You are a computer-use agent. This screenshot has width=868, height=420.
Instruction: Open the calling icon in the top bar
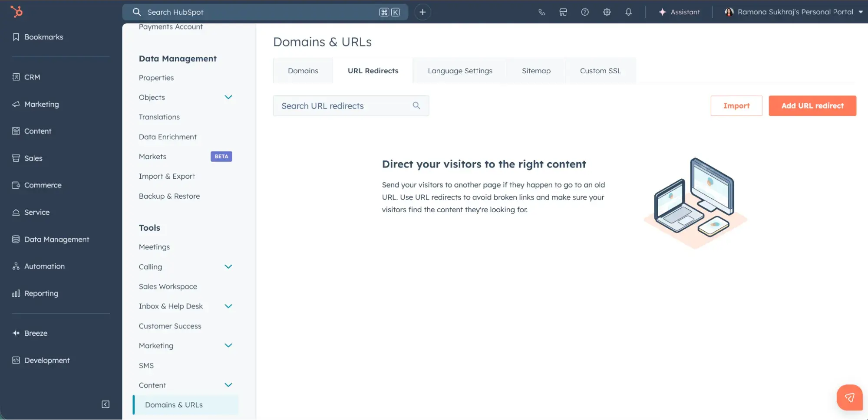(541, 12)
